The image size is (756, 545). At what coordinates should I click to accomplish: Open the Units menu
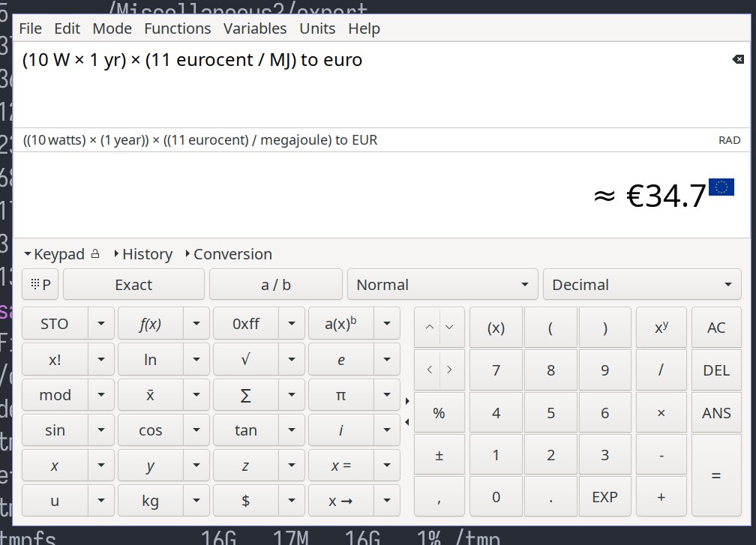pos(317,28)
